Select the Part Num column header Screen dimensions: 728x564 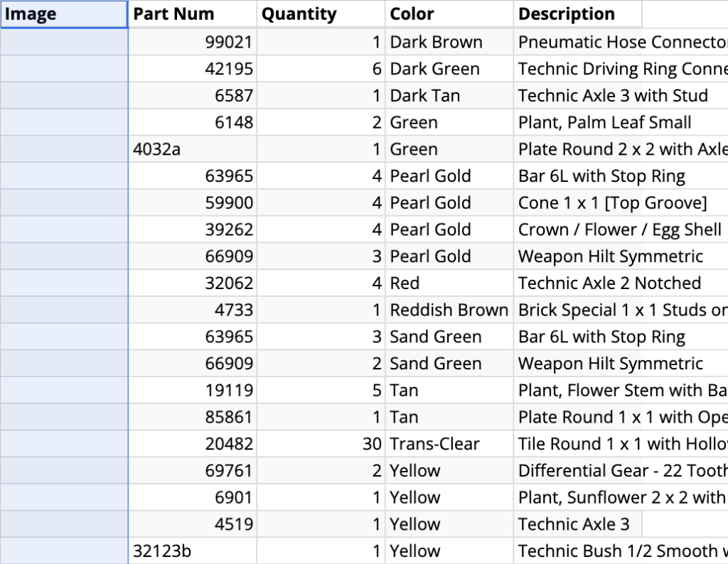(x=192, y=14)
